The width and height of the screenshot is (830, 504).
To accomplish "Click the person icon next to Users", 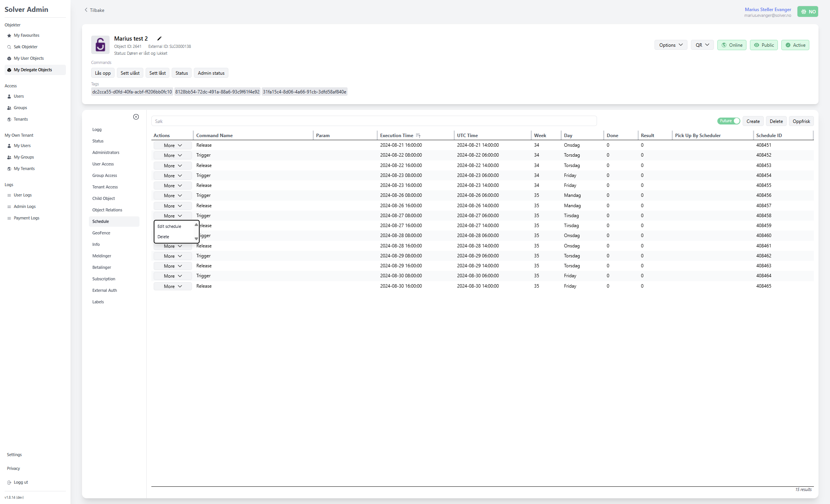I will [x=9, y=97].
